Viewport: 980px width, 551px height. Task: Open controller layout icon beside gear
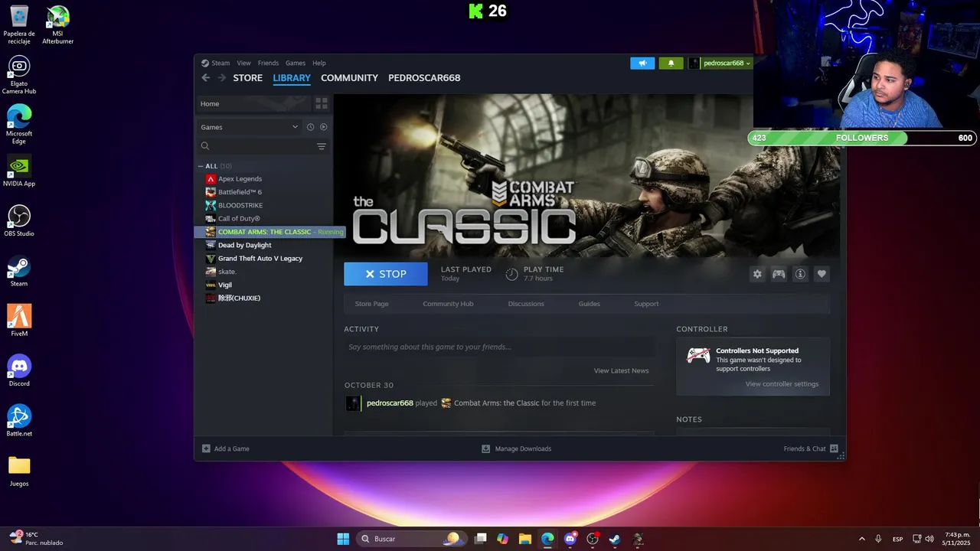779,274
